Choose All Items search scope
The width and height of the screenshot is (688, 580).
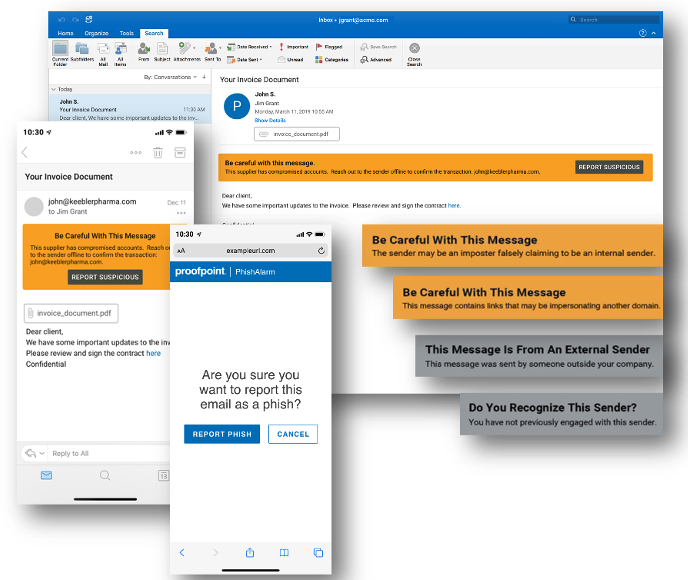click(x=121, y=54)
